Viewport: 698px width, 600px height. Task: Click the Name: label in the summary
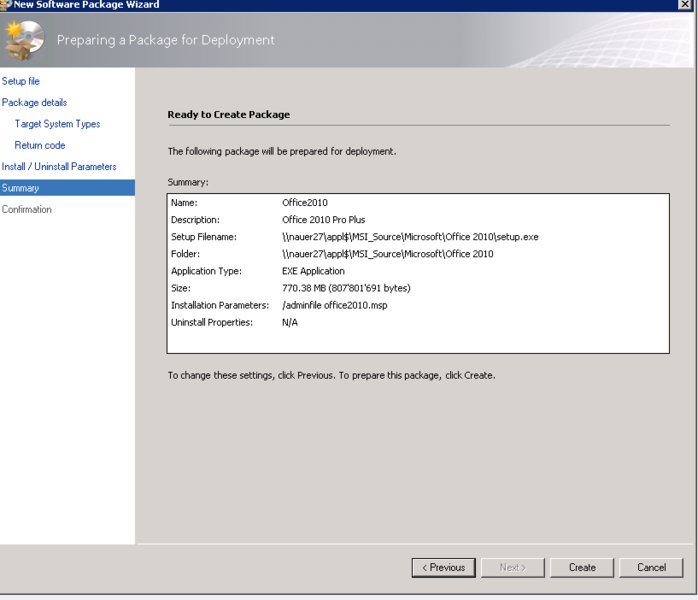[x=184, y=203]
